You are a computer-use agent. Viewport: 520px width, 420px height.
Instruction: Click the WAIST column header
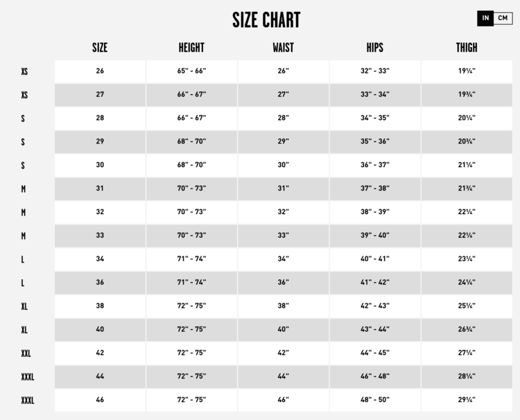pyautogui.click(x=283, y=48)
